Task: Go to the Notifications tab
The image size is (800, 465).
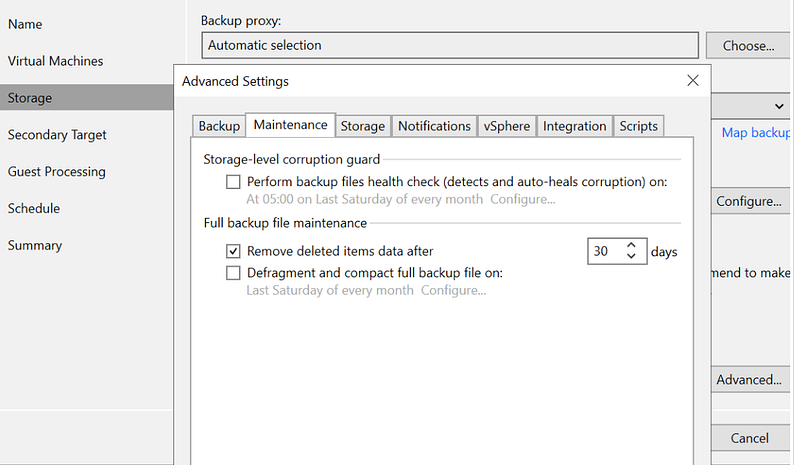Action: click(x=434, y=126)
